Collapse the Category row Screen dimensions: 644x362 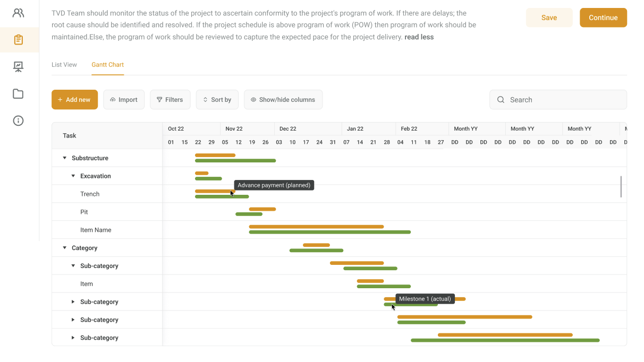[x=65, y=248]
